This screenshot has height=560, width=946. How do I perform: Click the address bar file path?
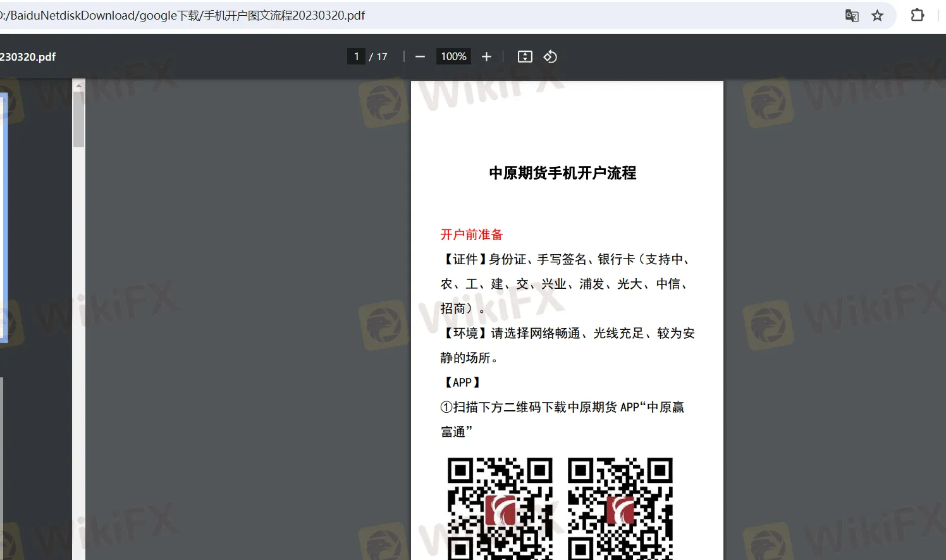[183, 15]
